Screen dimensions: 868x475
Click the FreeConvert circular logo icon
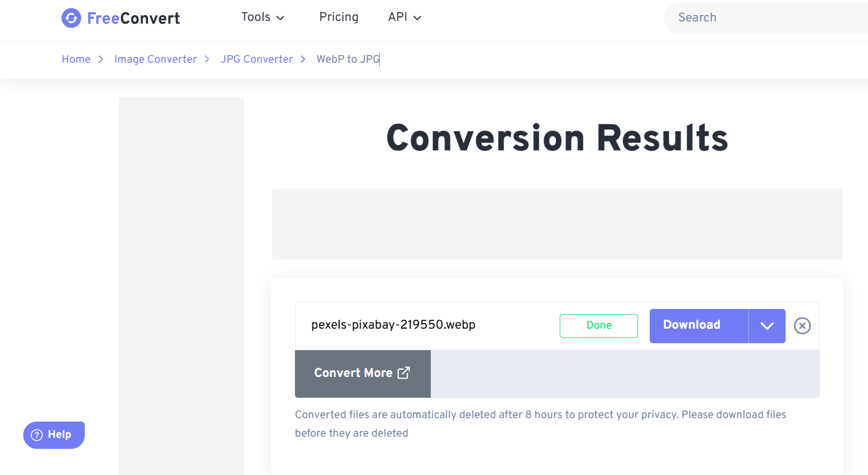click(x=71, y=18)
